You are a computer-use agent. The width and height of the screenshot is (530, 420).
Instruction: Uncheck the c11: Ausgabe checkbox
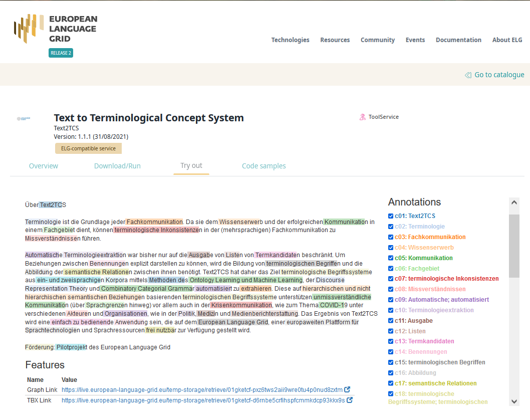click(x=391, y=321)
